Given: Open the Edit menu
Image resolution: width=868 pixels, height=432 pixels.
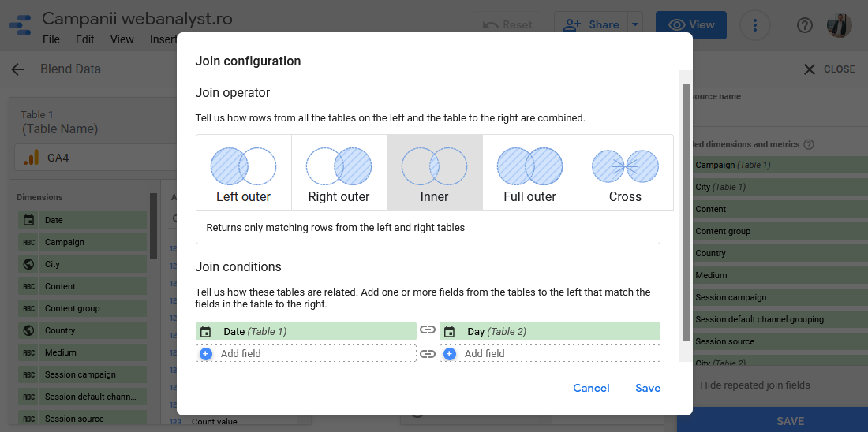Looking at the screenshot, I should (x=84, y=40).
